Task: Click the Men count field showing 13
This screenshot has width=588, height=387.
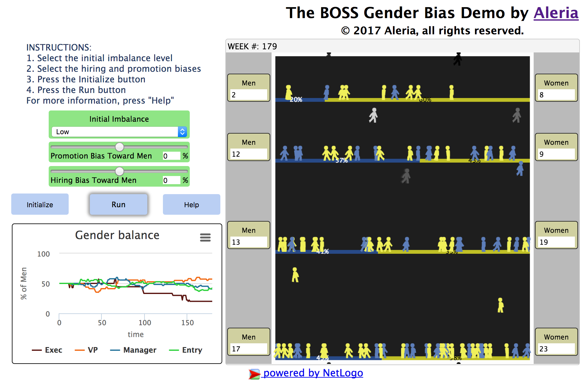Action: tap(249, 242)
